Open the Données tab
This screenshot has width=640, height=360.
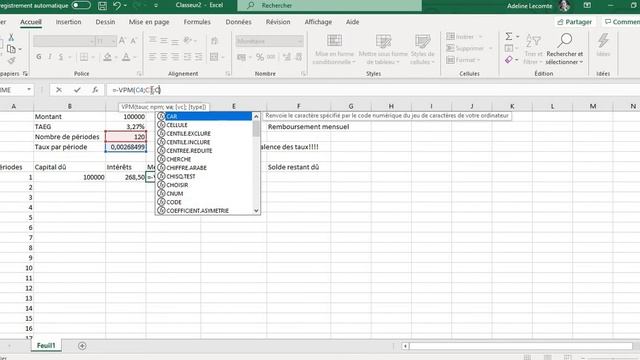pyautogui.click(x=238, y=22)
